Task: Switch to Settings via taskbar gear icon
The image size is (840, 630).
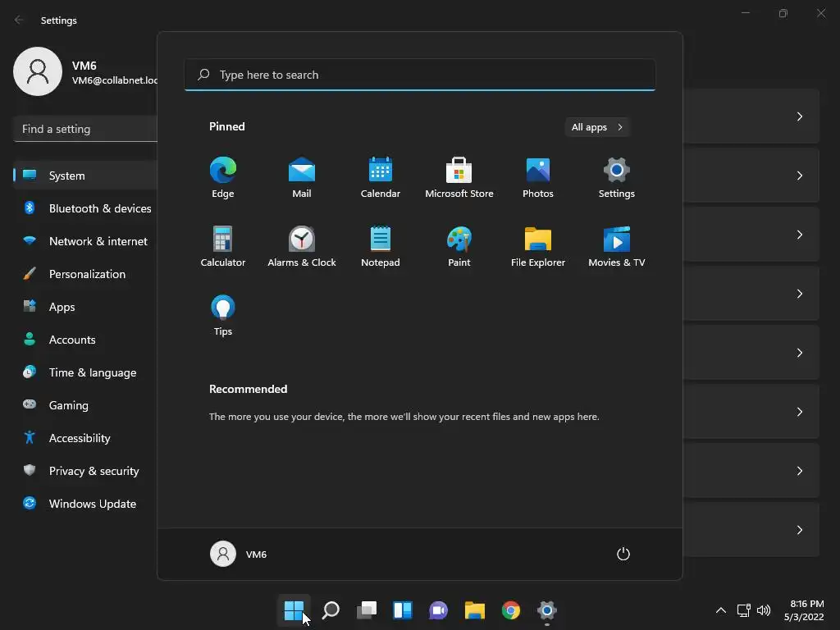Action: (547, 610)
